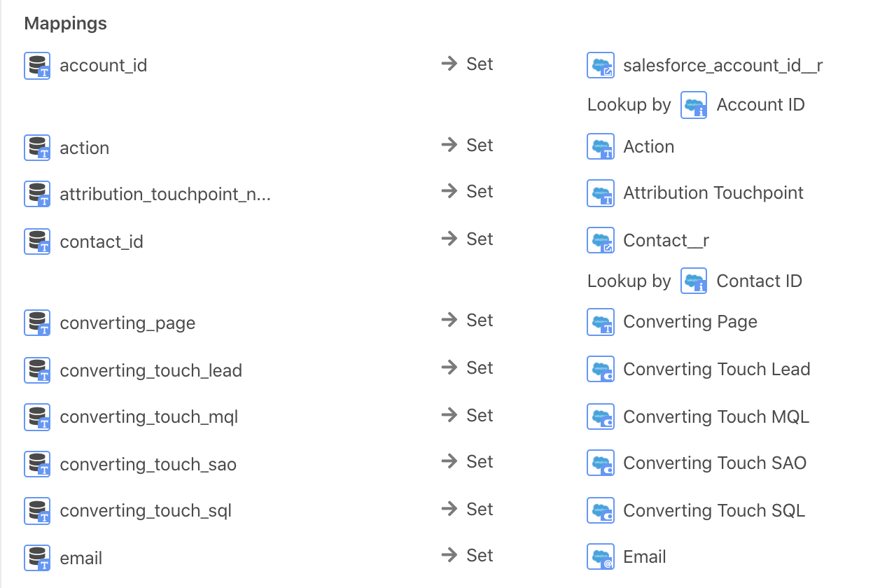
Task: Click database icon beside email source field
Action: (37, 558)
